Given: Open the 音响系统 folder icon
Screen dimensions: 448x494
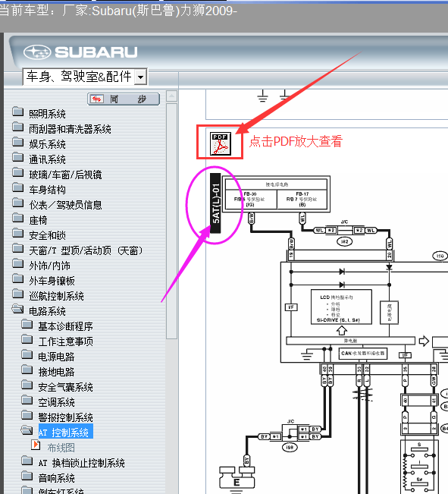Looking at the screenshot, I should click(27, 476).
